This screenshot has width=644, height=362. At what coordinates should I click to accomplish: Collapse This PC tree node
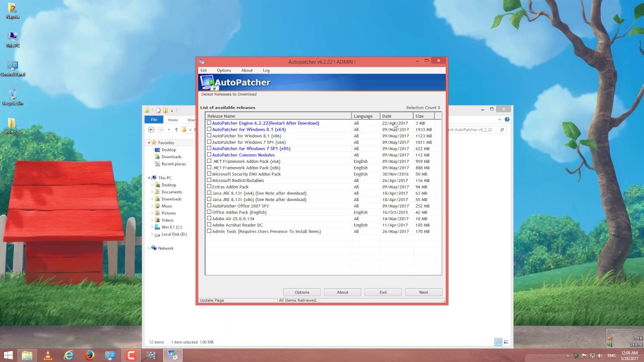149,178
